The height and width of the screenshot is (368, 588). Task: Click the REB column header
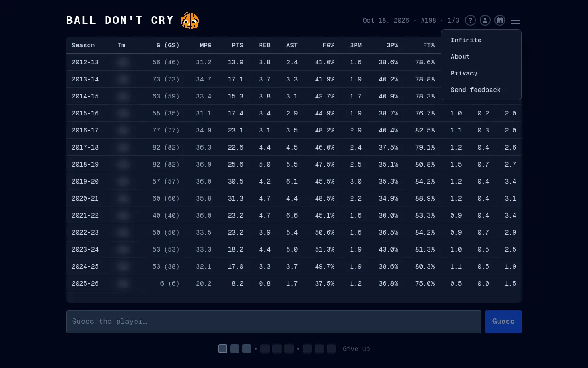(x=265, y=45)
